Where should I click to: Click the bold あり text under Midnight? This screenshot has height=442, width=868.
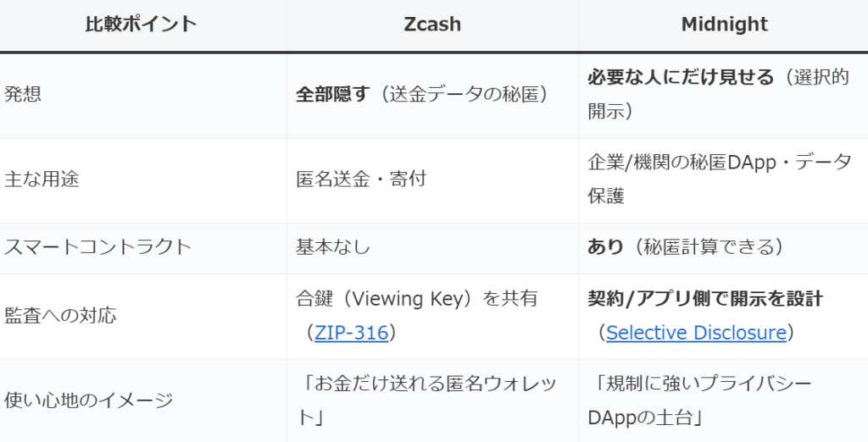click(606, 247)
